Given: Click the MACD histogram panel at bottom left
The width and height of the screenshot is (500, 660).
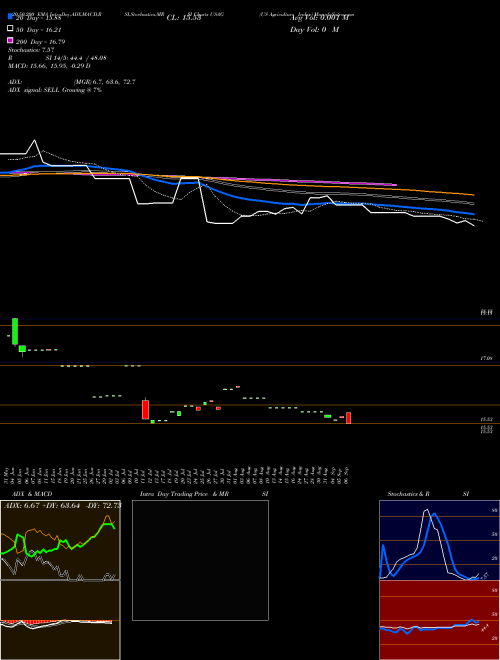Looking at the screenshot, I should click(60, 620).
